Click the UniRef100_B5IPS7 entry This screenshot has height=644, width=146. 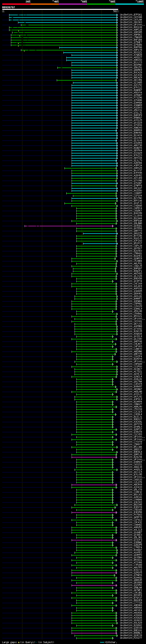click(131, 244)
